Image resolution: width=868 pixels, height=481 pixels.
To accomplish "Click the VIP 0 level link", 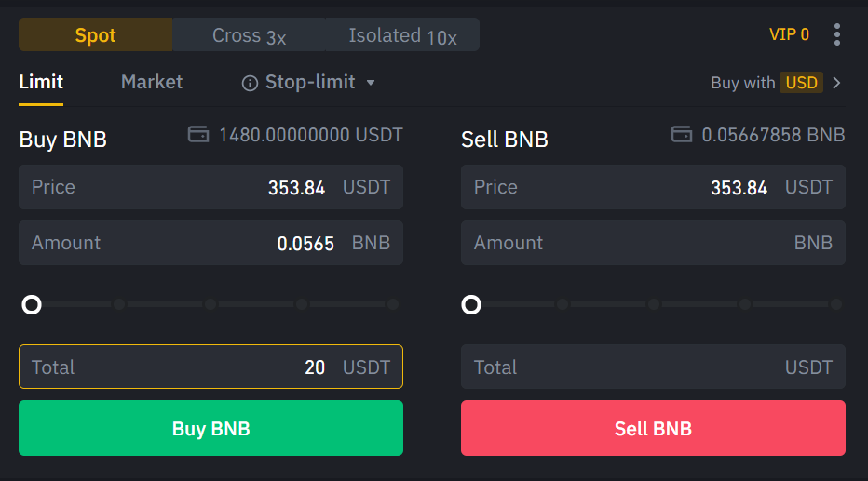I will click(x=789, y=35).
